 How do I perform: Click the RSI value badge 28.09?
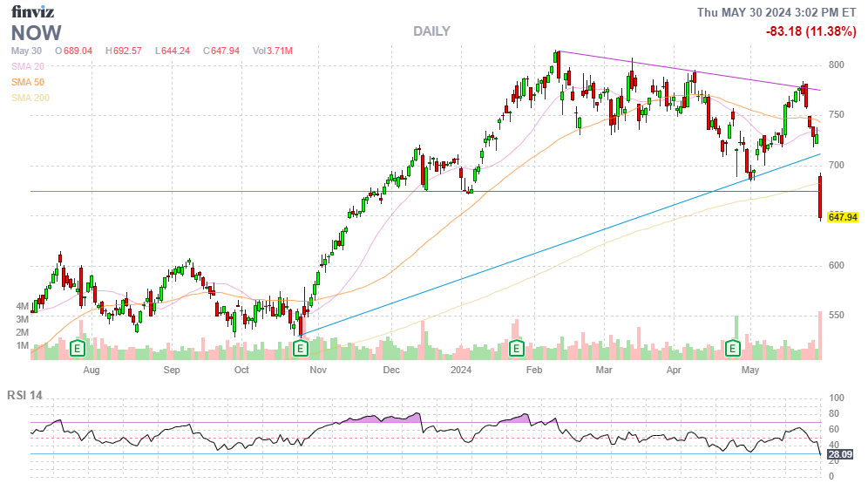(x=839, y=454)
